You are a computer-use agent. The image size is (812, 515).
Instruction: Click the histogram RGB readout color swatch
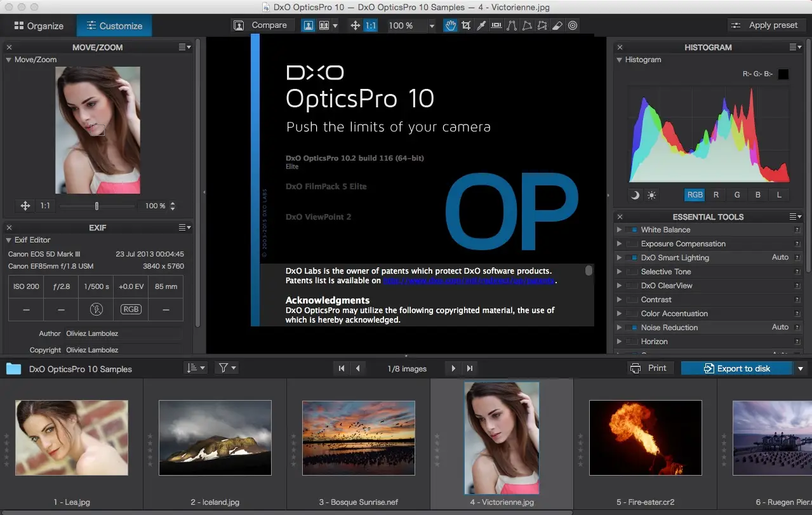(783, 74)
